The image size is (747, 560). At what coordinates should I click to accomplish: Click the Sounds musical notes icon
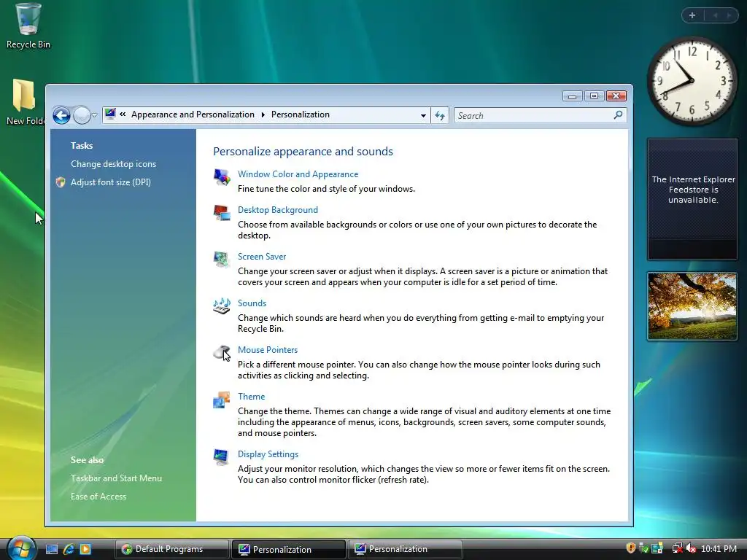222,306
